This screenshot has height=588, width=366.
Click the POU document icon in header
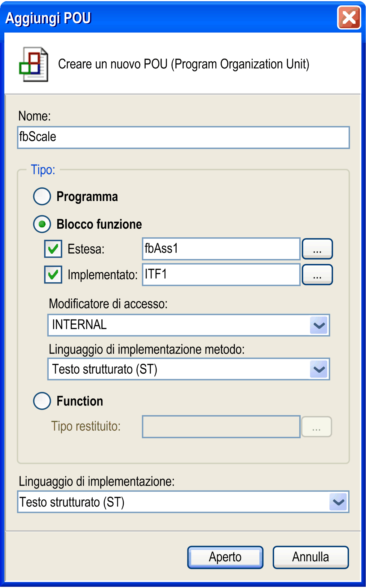[33, 64]
